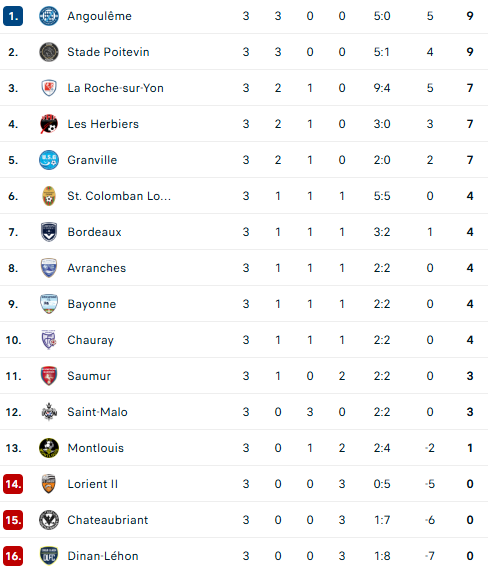The height and width of the screenshot is (573, 488).
Task: Click the Bordeaux club crest
Action: (49, 232)
